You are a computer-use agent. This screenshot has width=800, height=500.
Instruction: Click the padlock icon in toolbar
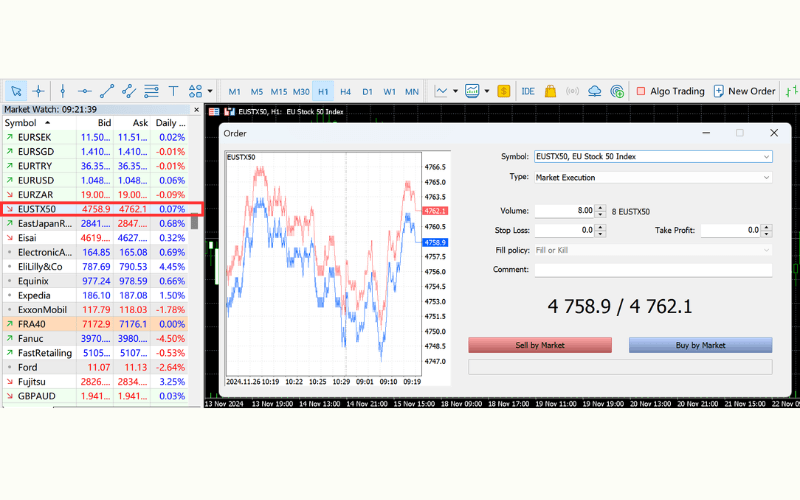pos(550,91)
